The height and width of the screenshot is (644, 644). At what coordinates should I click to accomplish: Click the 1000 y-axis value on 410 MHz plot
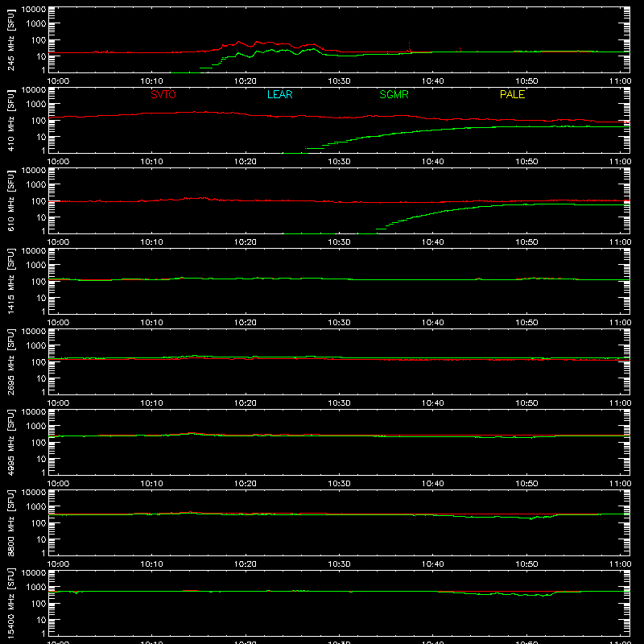[36, 105]
